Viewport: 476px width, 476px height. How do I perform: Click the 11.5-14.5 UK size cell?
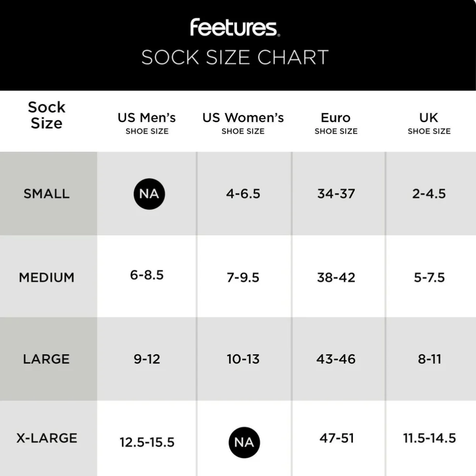(430, 438)
